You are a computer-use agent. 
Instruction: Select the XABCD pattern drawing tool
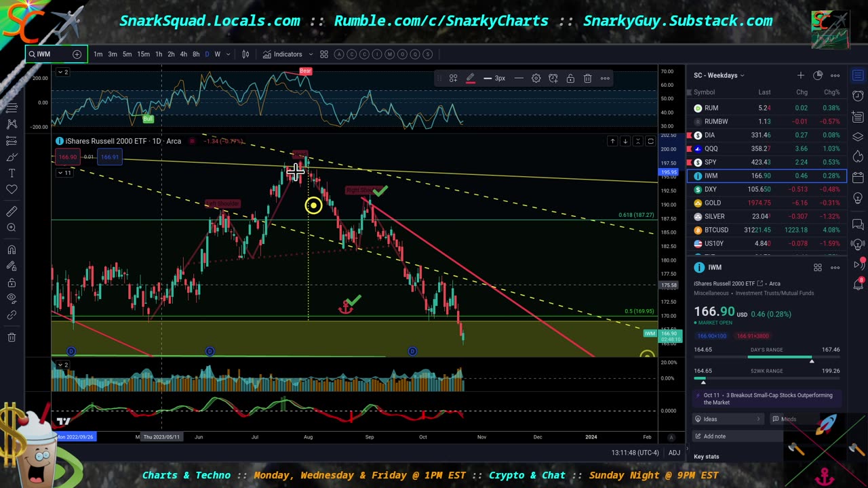tap(12, 124)
